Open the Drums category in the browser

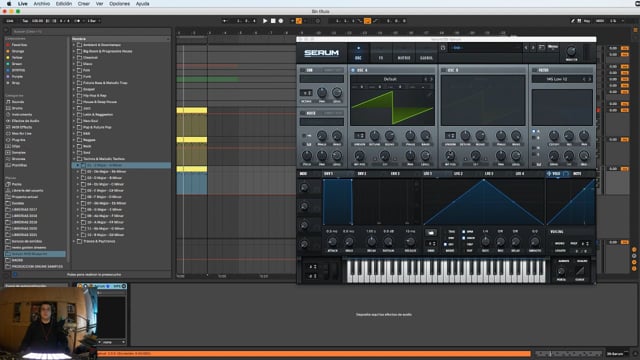(17, 108)
